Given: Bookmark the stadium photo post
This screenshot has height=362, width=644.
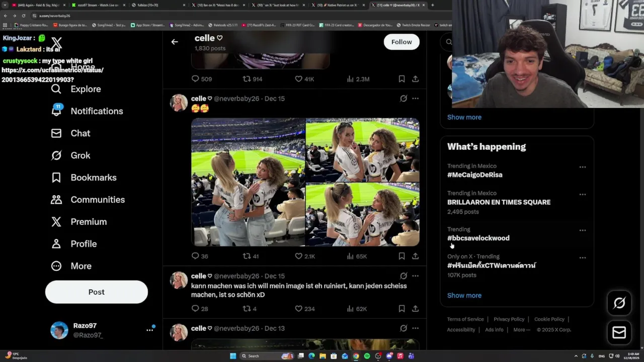Looking at the screenshot, I should [401, 256].
